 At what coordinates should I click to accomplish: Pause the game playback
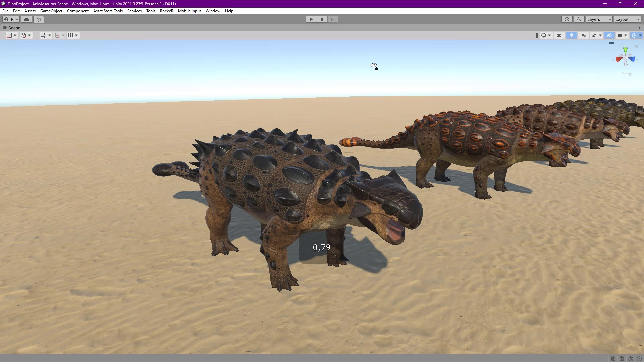click(x=322, y=19)
